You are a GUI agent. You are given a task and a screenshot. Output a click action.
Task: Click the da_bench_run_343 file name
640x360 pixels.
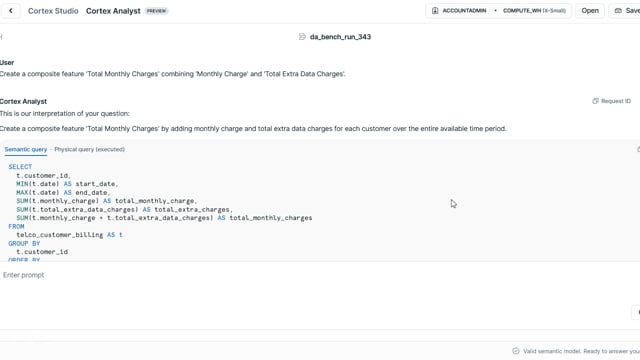coord(340,37)
